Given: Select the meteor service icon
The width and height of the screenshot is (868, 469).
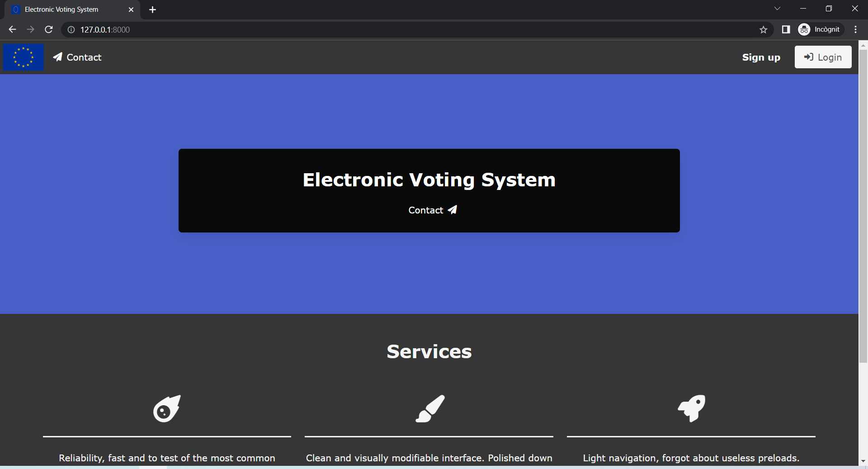Looking at the screenshot, I should pyautogui.click(x=166, y=408).
